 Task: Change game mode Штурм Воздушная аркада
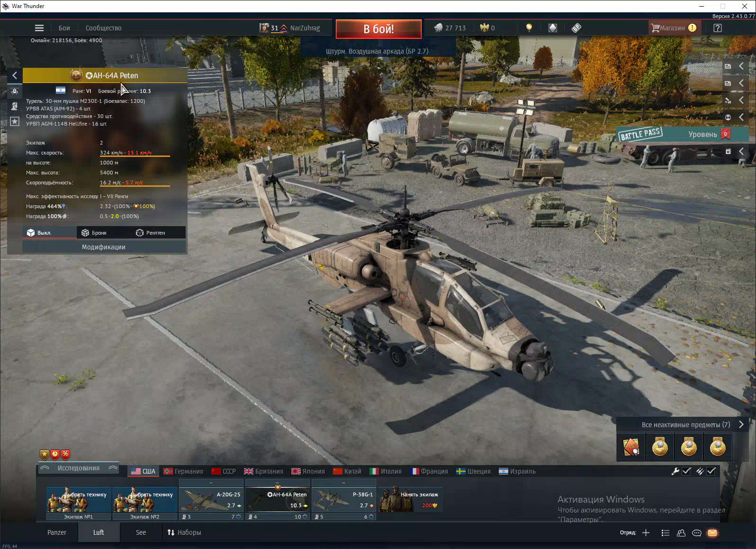tap(377, 51)
